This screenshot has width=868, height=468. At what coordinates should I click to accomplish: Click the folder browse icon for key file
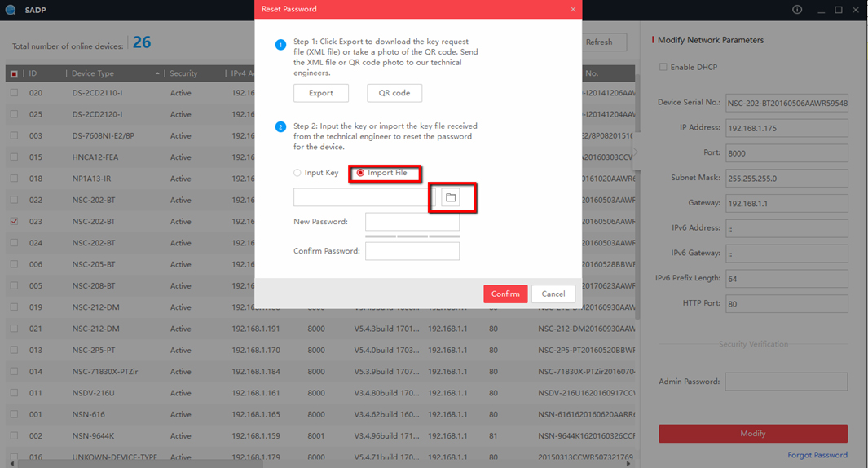pos(451,197)
